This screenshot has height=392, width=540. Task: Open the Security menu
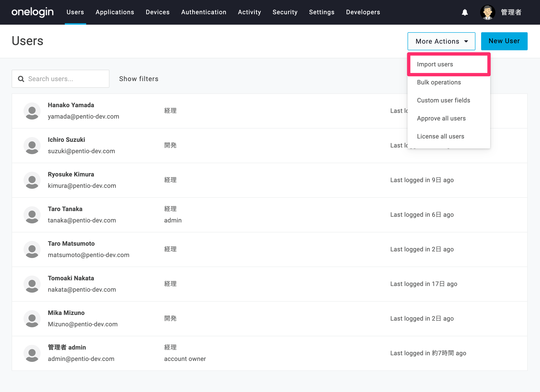(285, 12)
